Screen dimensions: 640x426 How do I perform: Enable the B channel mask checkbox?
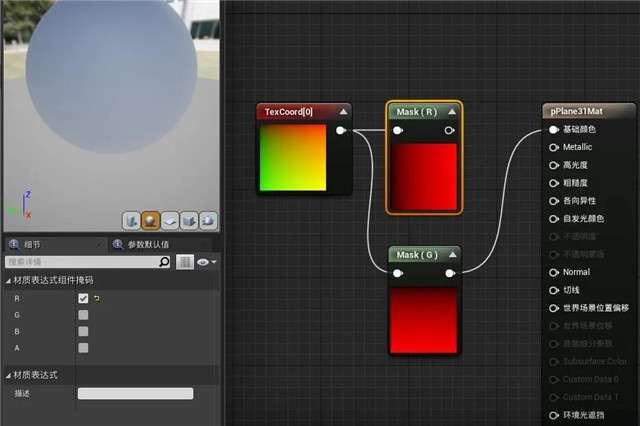[x=83, y=331]
